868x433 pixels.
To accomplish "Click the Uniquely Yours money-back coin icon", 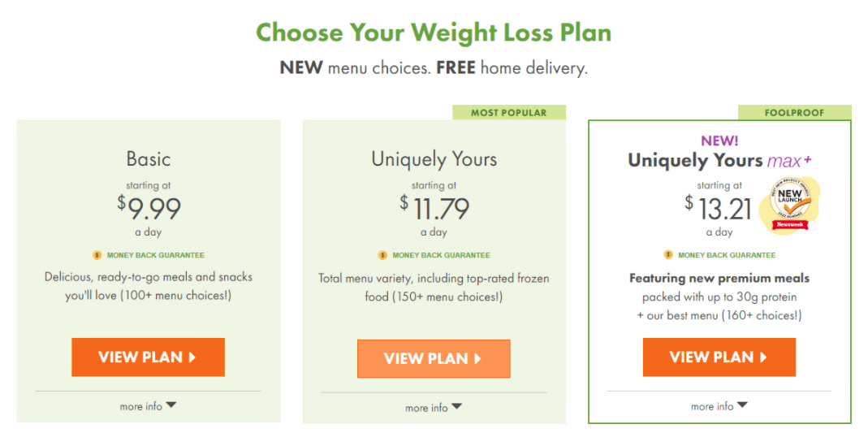I will (x=382, y=255).
